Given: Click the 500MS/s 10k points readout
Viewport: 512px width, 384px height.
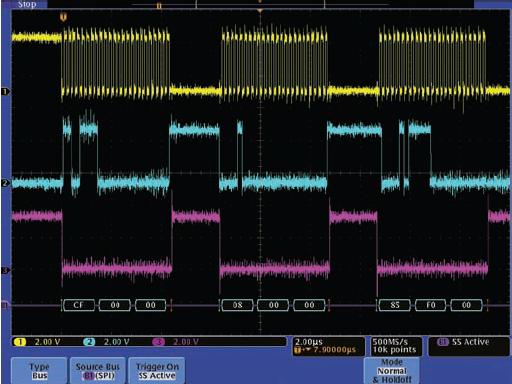Looking at the screenshot, I should tap(396, 346).
